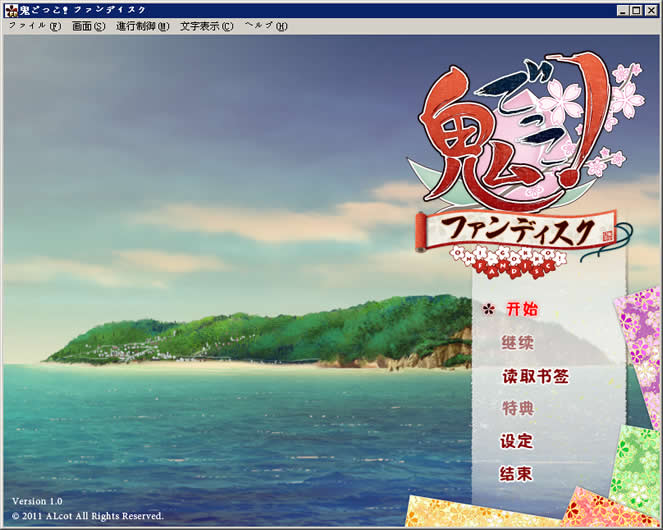Start a new game with 开始
Viewport: 663px width, 530px height.
[522, 309]
